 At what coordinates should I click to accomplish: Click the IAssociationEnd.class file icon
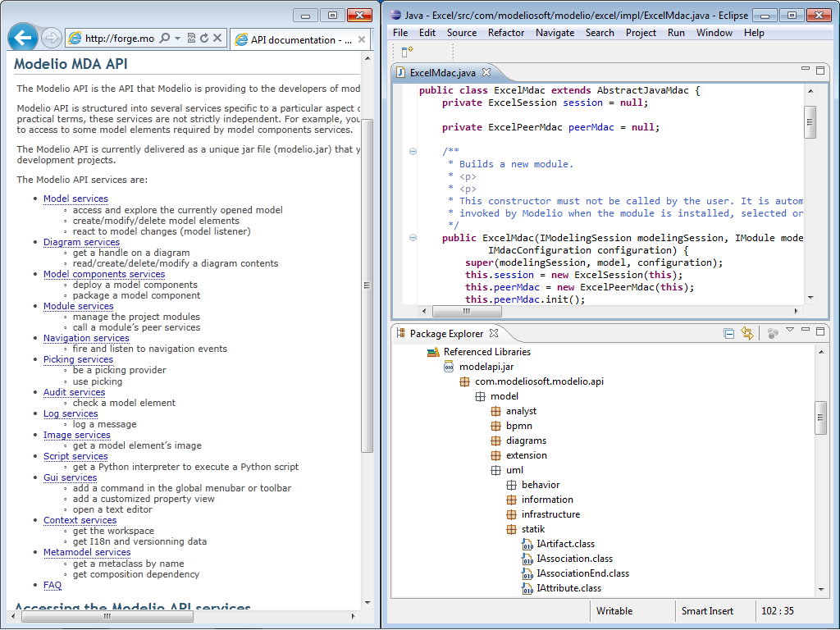527,573
